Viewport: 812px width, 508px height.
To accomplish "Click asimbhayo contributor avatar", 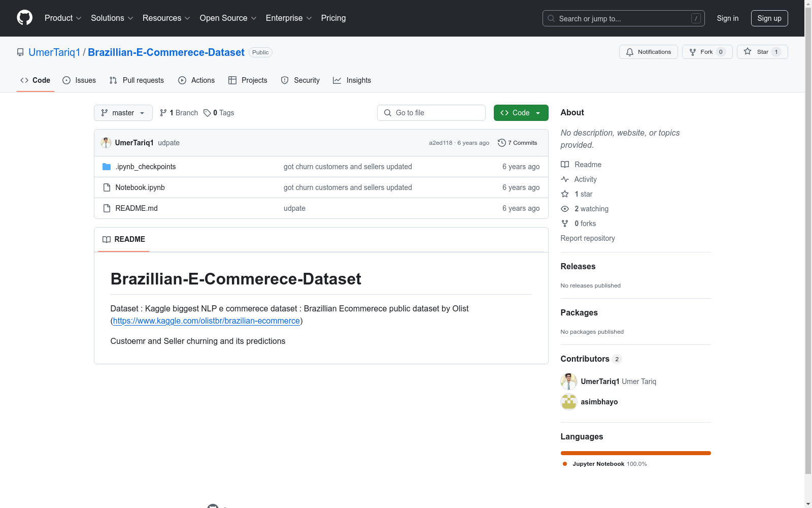I will pos(569,402).
